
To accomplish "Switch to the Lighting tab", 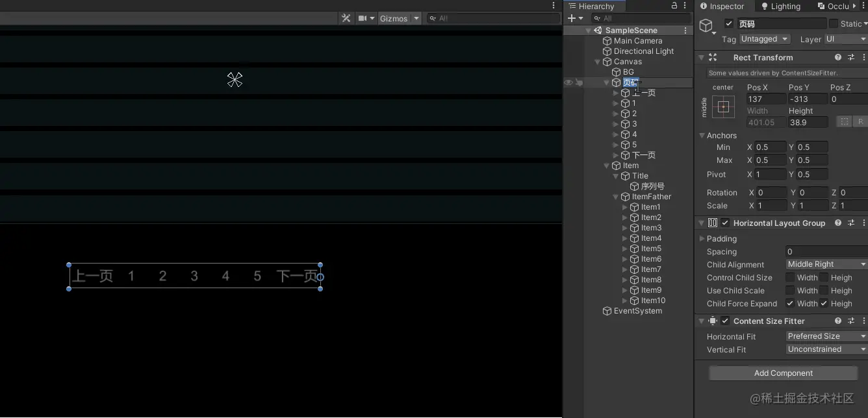I will point(780,6).
